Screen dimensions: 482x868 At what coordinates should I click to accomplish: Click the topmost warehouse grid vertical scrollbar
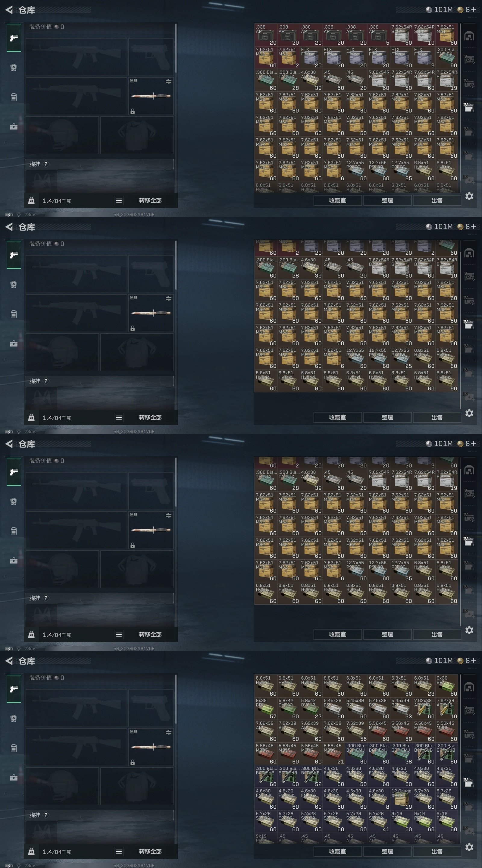(x=460, y=108)
